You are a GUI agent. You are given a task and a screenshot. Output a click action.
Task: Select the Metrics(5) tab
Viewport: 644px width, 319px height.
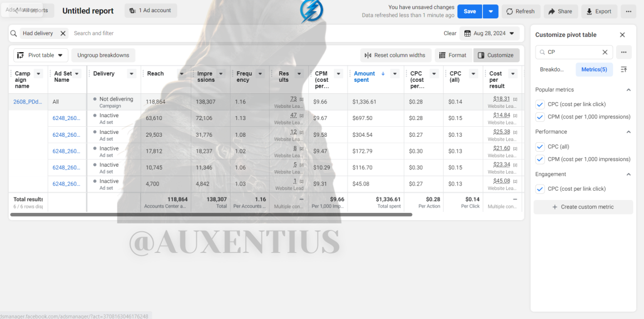594,69
